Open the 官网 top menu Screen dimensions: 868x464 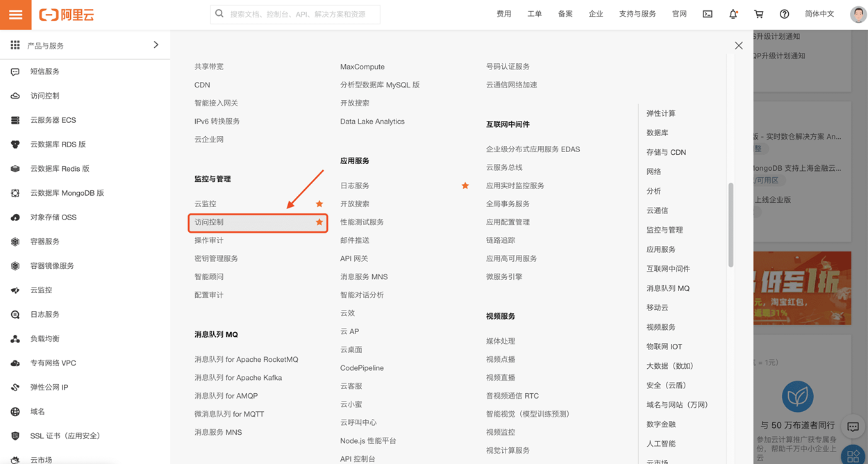(679, 14)
